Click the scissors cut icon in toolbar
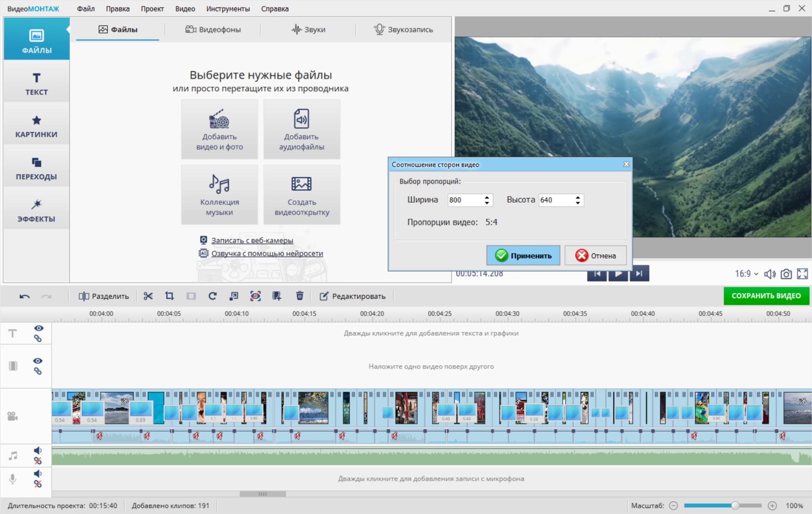This screenshot has height=514, width=812. pos(148,296)
